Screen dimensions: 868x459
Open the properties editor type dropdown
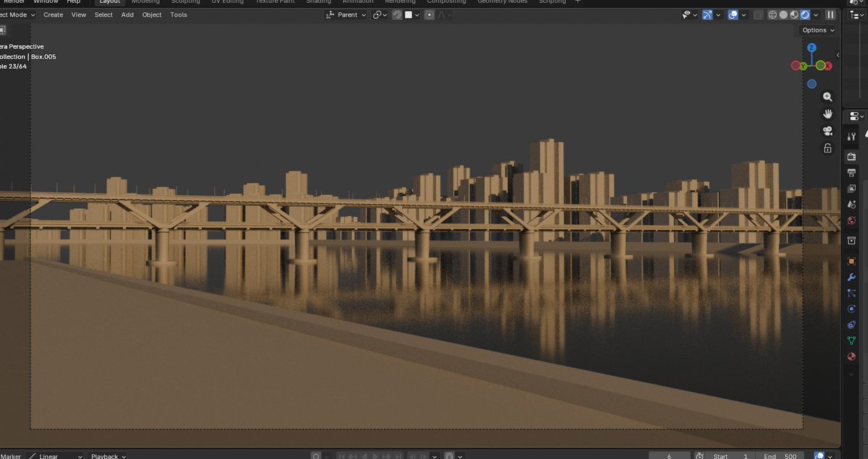click(x=856, y=116)
